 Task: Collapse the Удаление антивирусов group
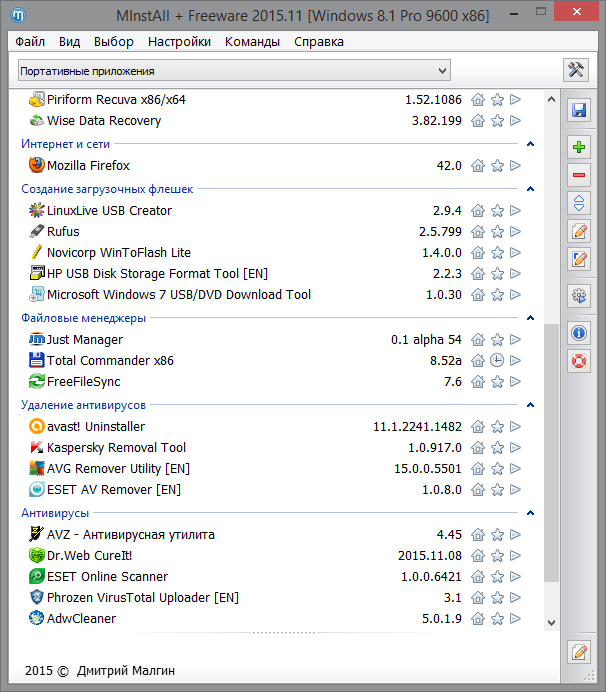pyautogui.click(x=531, y=405)
